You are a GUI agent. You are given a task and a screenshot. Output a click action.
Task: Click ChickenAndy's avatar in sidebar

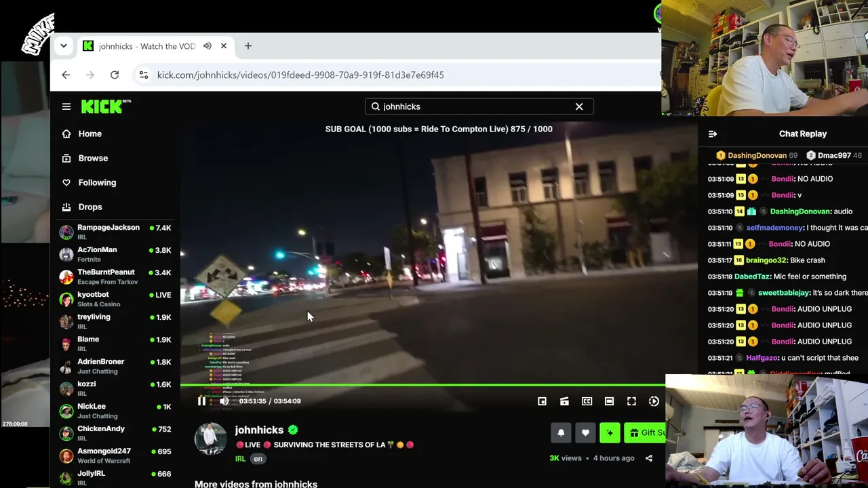pyautogui.click(x=66, y=433)
